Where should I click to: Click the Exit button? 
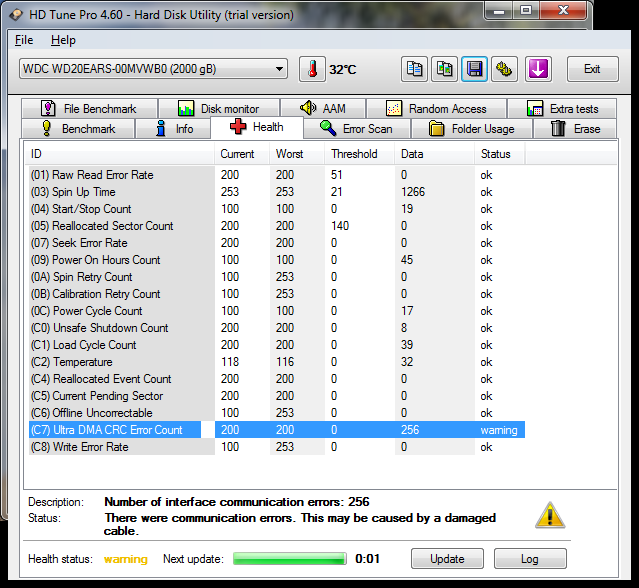[593, 69]
